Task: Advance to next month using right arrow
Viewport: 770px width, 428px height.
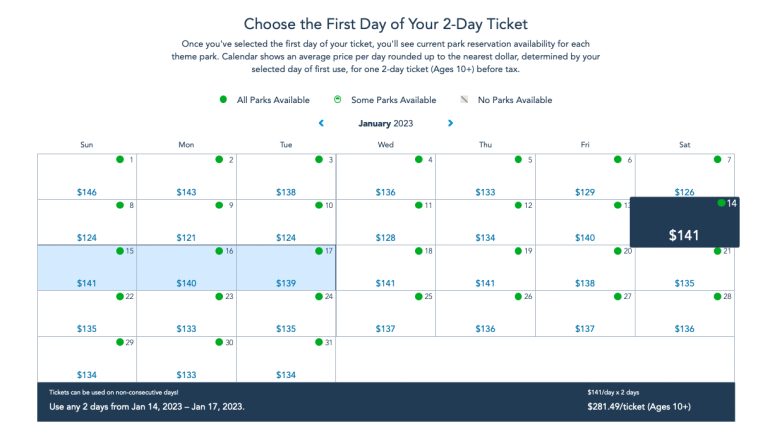Action: (x=451, y=123)
